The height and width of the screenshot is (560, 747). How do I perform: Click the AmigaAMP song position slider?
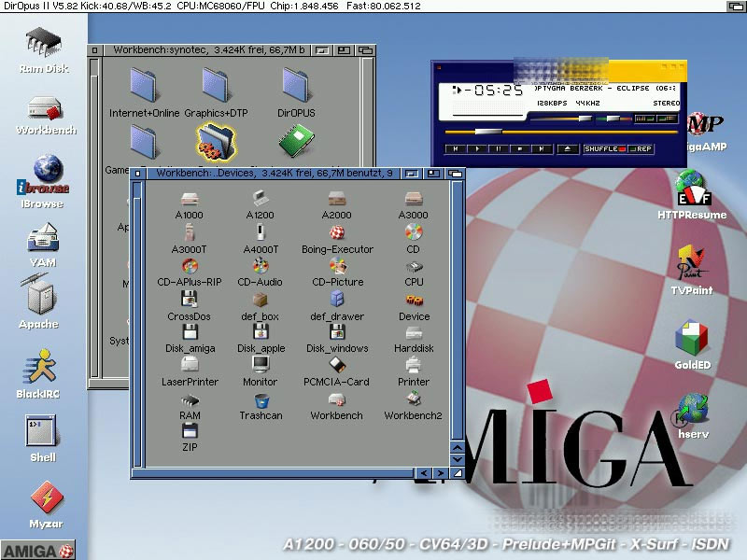coord(561,132)
